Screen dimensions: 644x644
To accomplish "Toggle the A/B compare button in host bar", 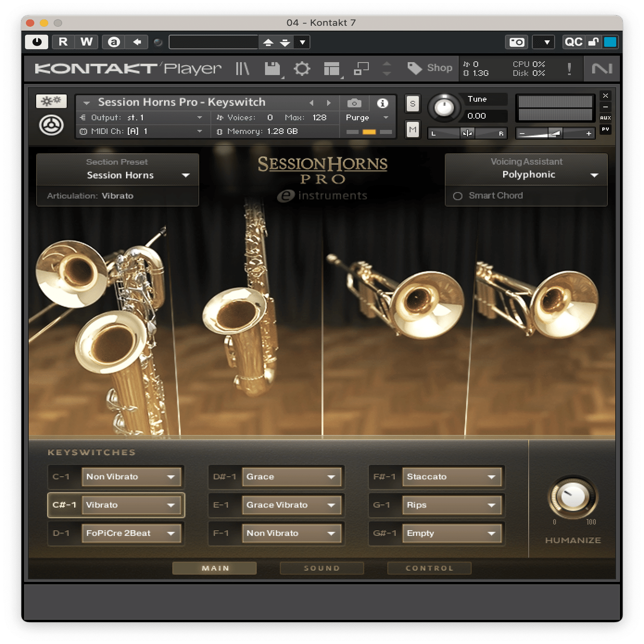I will [x=114, y=42].
